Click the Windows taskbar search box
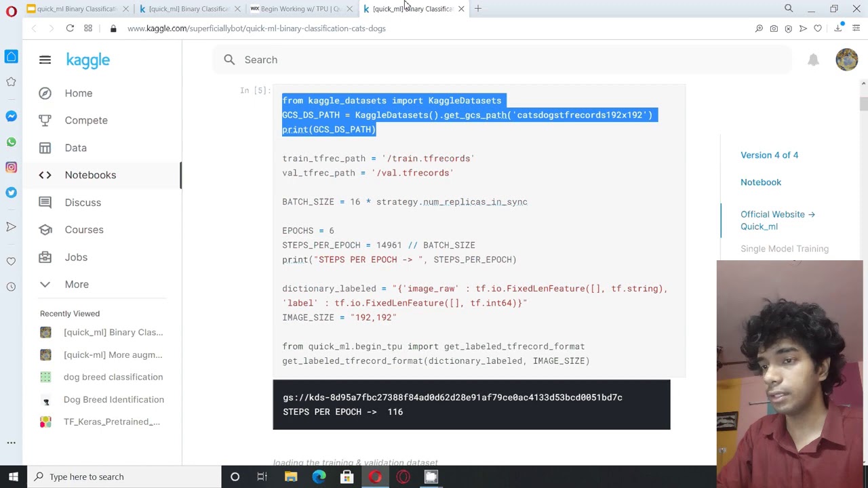868x488 pixels. click(125, 476)
